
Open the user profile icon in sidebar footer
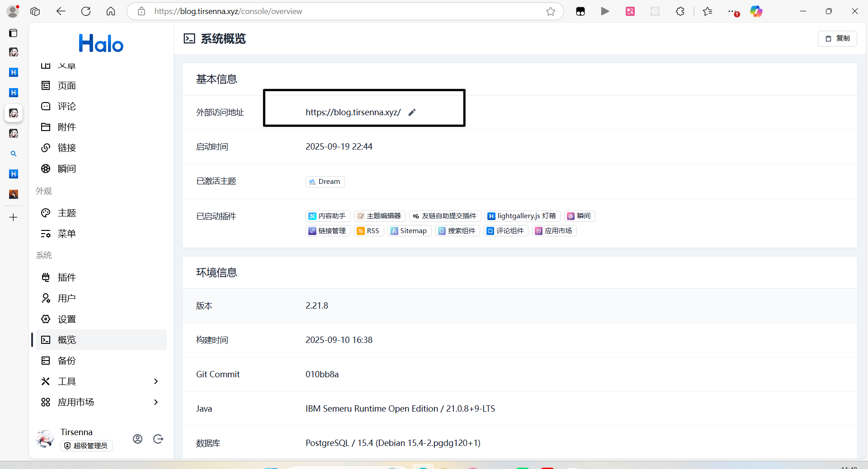click(138, 439)
